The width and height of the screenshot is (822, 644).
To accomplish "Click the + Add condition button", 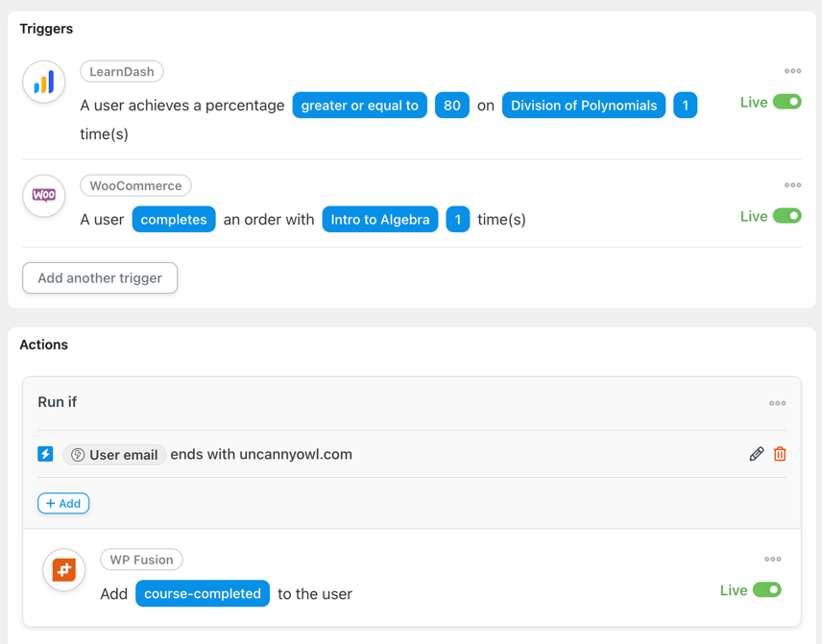I will point(63,504).
